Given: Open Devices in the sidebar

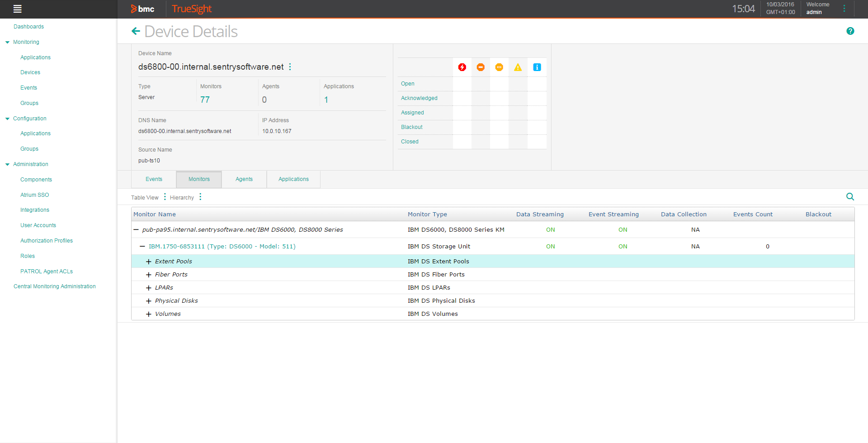Looking at the screenshot, I should pyautogui.click(x=30, y=72).
